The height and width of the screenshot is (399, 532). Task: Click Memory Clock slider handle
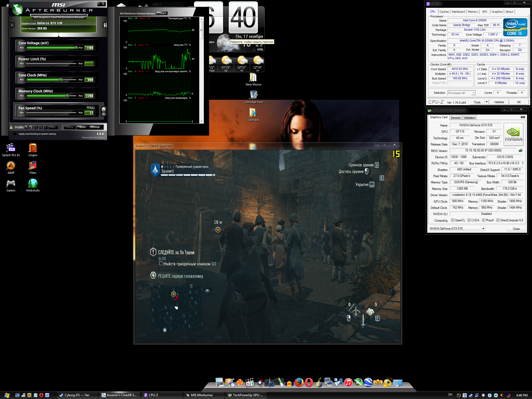pyautogui.click(x=67, y=96)
